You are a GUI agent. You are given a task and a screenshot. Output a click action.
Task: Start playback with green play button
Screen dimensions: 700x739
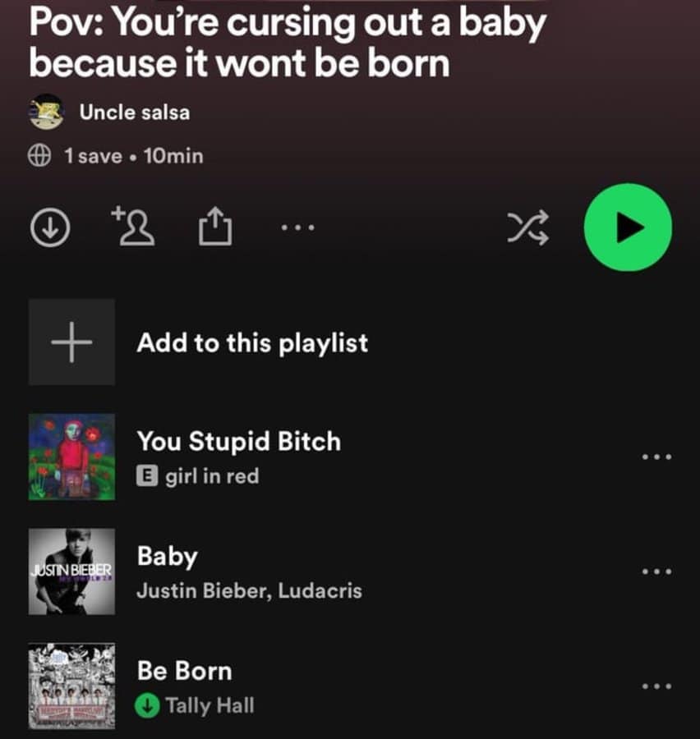click(628, 227)
